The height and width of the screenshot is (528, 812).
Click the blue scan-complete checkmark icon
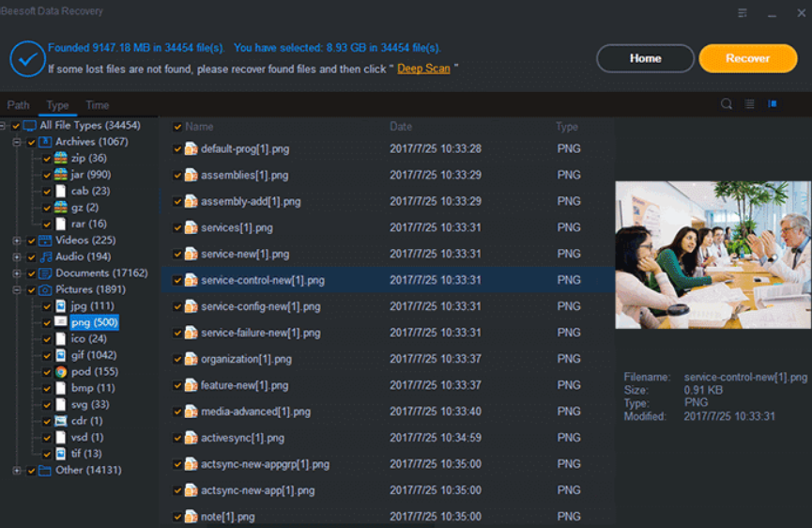(x=27, y=58)
